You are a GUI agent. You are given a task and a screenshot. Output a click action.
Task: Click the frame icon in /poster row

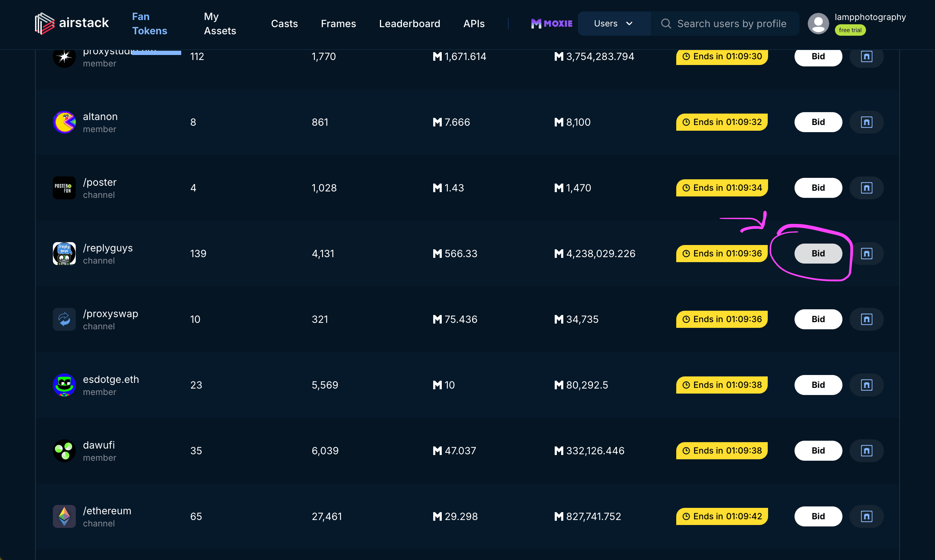866,188
